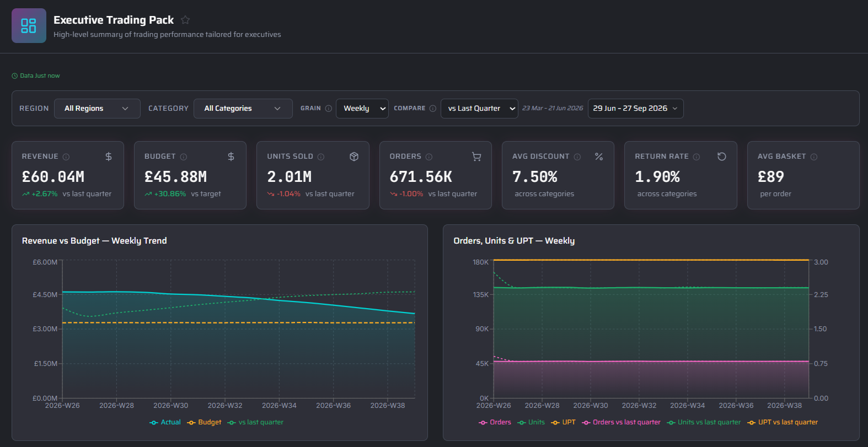Click the shopping cart icon on Orders card

pyautogui.click(x=476, y=157)
